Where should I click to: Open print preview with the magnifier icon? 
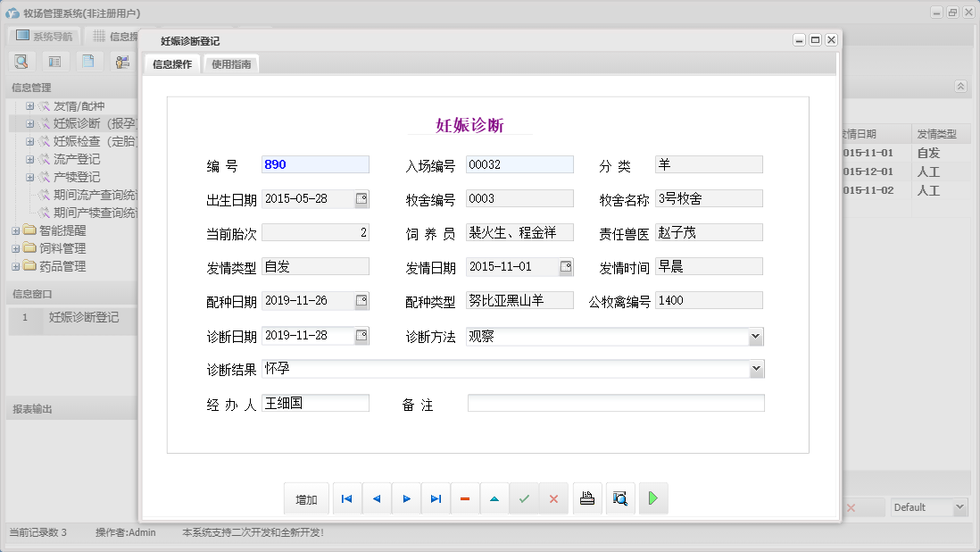619,498
